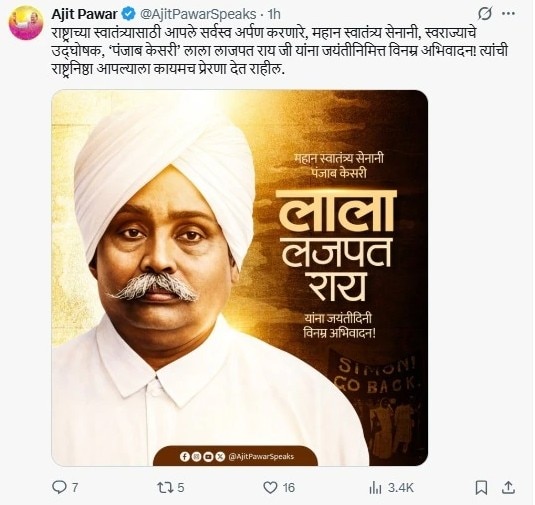Image resolution: width=535 pixels, height=505 pixels.
Task: Open the reply speech-bubble icon
Action: (x=59, y=487)
